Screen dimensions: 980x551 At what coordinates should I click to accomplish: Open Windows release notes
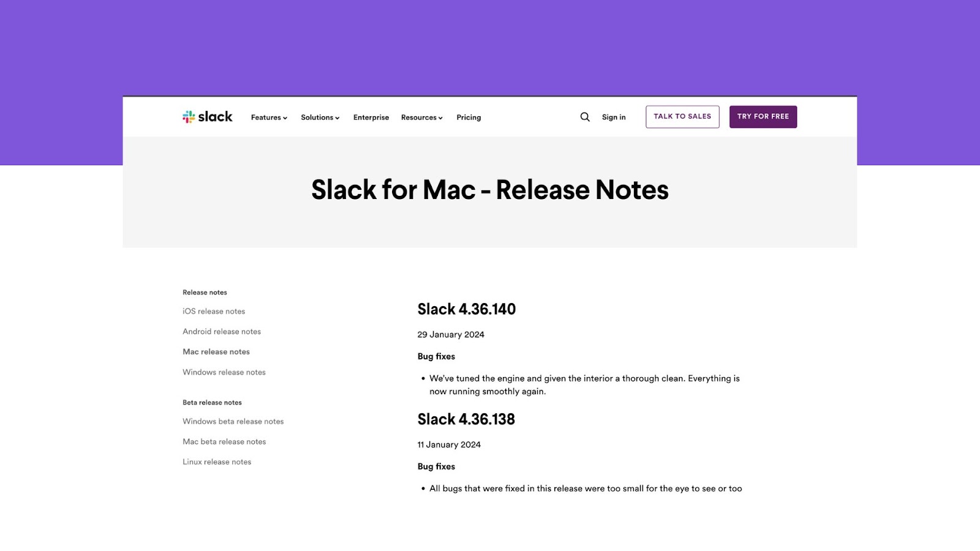(x=224, y=372)
